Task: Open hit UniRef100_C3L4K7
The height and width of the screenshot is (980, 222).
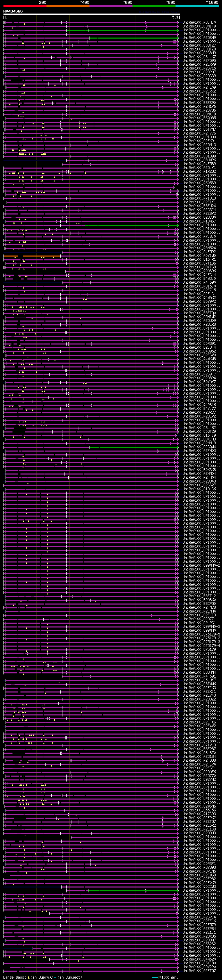Action: tap(199, 57)
